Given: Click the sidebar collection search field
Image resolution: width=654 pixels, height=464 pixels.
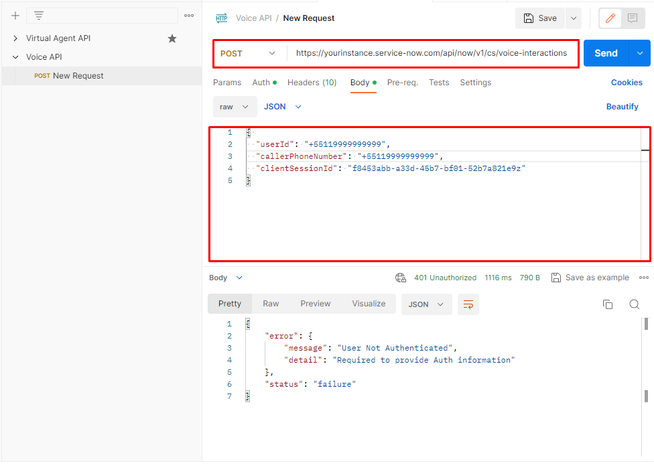Looking at the screenshot, I should [102, 16].
